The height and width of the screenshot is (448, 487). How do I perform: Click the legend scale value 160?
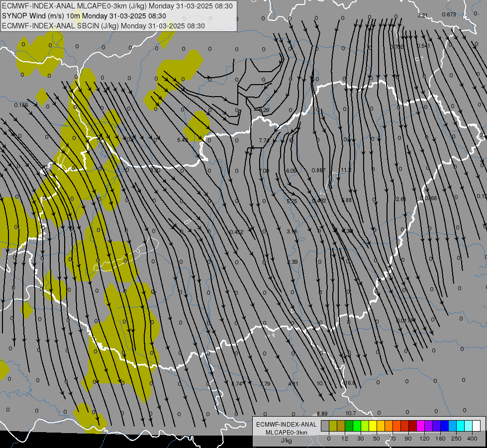pos(440,439)
